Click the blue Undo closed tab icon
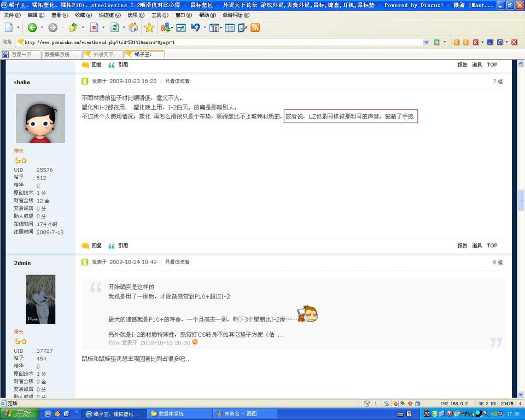Viewport: 525px width, 420px height. [195, 27]
